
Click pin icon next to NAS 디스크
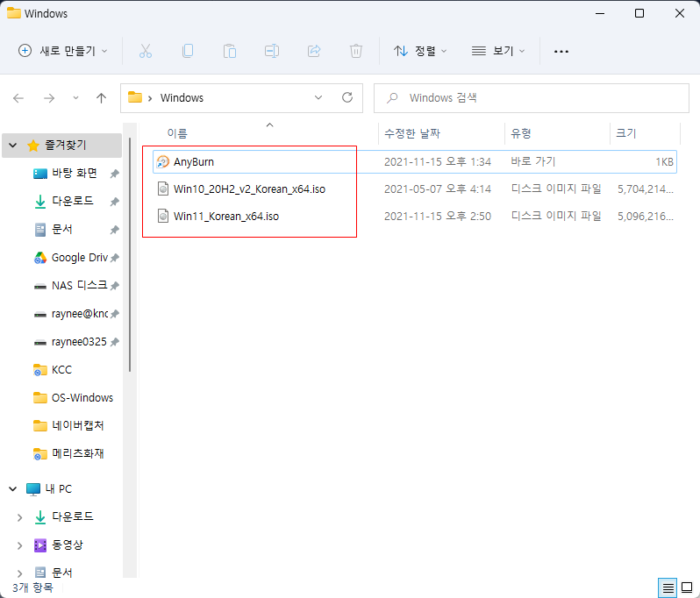[115, 286]
